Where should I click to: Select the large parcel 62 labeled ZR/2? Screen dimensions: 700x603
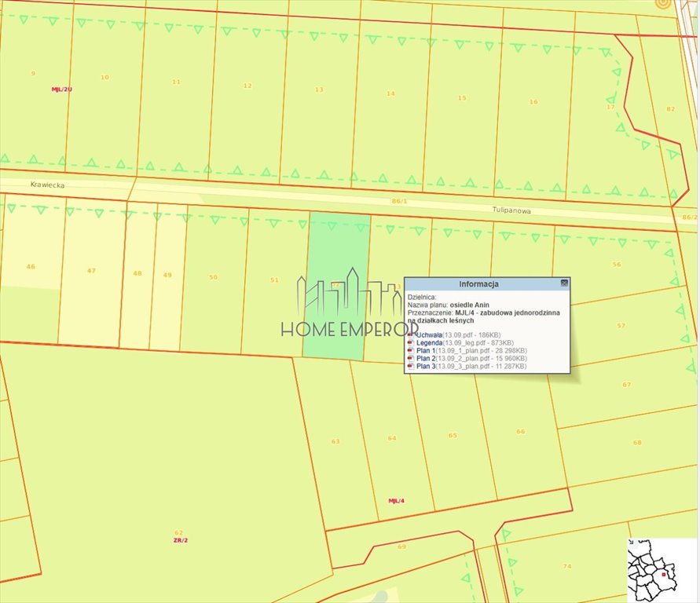click(x=178, y=532)
